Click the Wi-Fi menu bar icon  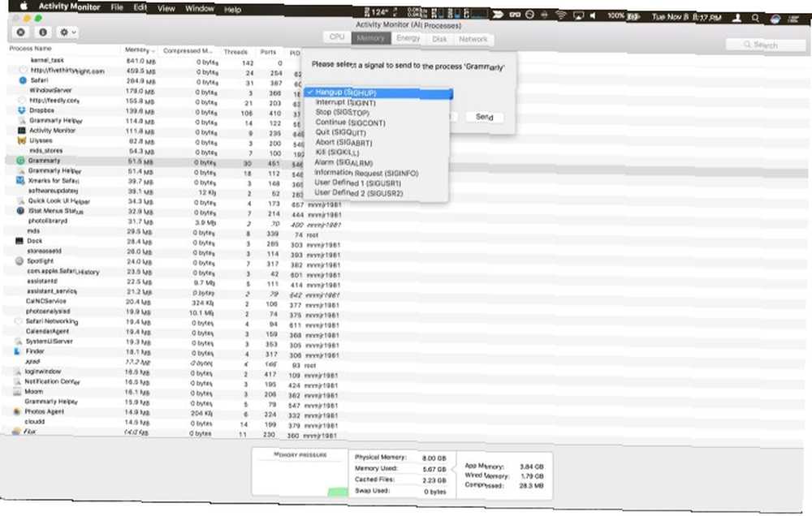pyautogui.click(x=561, y=15)
